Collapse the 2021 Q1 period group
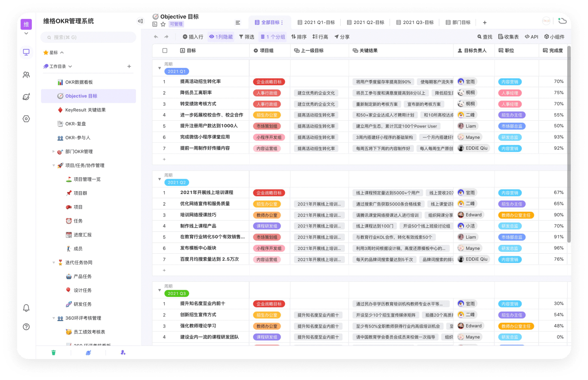Viewport: 588px width, 380px height. 159,68
